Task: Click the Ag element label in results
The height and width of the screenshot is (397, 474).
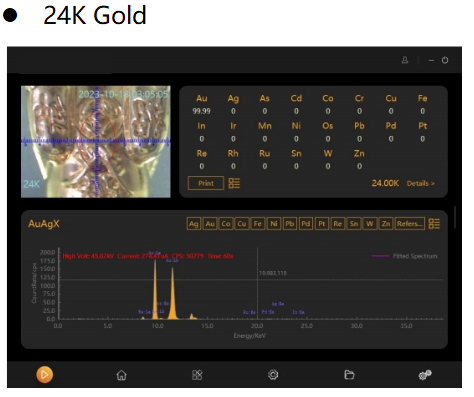Action: (233, 98)
